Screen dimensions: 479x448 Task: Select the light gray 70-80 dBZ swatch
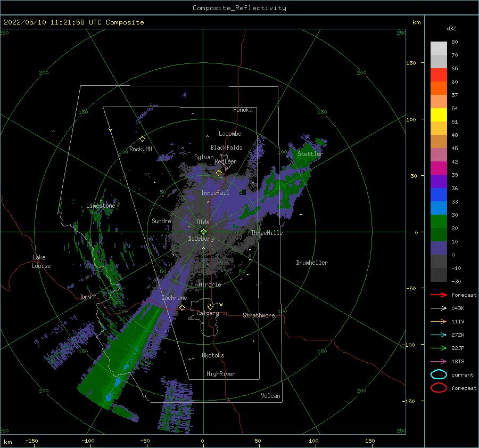(x=439, y=48)
